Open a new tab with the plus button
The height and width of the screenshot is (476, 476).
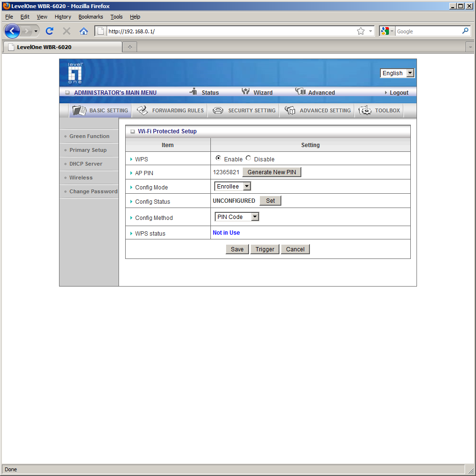(130, 47)
